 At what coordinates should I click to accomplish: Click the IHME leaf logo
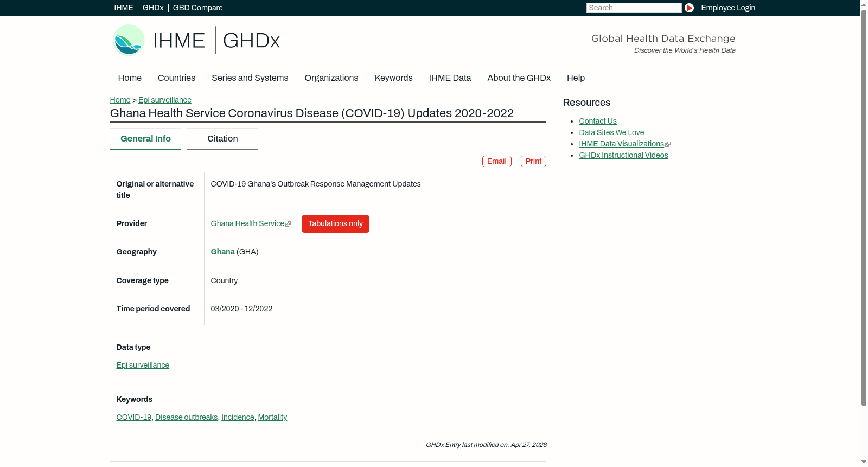tap(129, 40)
